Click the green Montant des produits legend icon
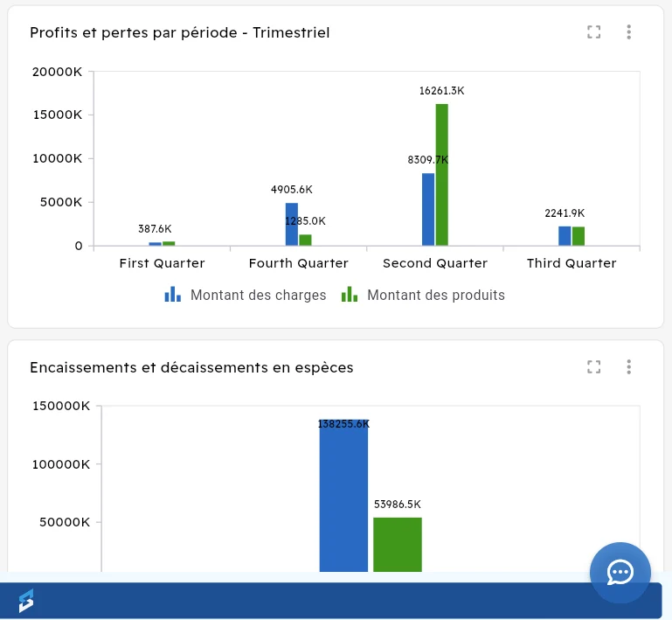Image resolution: width=672 pixels, height=620 pixels. tap(350, 295)
